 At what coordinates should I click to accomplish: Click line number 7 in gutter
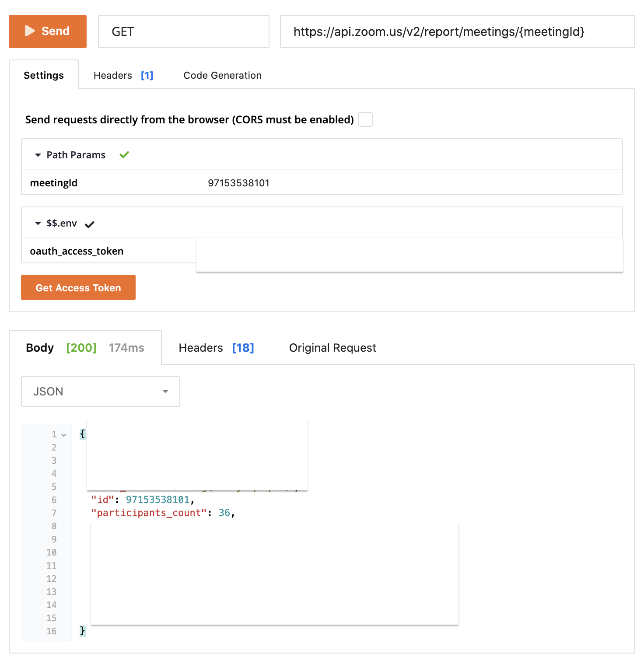54,513
